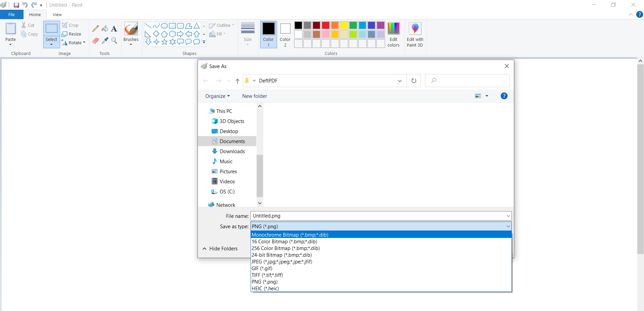Pick the purple color swatch
The width and height of the screenshot is (644, 311).
pyautogui.click(x=380, y=25)
